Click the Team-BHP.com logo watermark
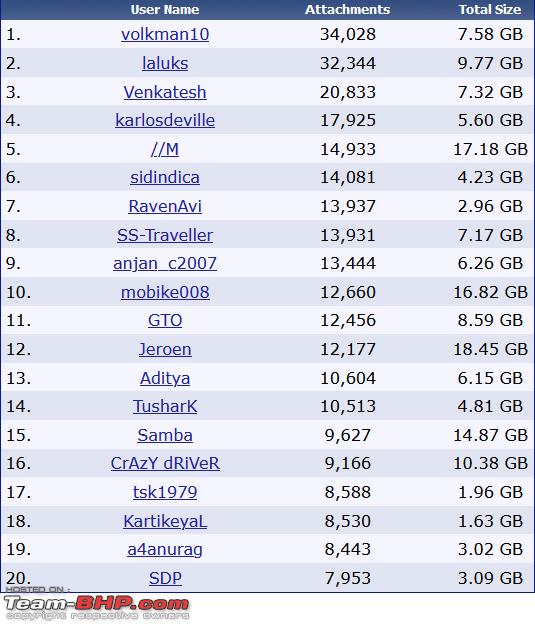 click(x=97, y=604)
